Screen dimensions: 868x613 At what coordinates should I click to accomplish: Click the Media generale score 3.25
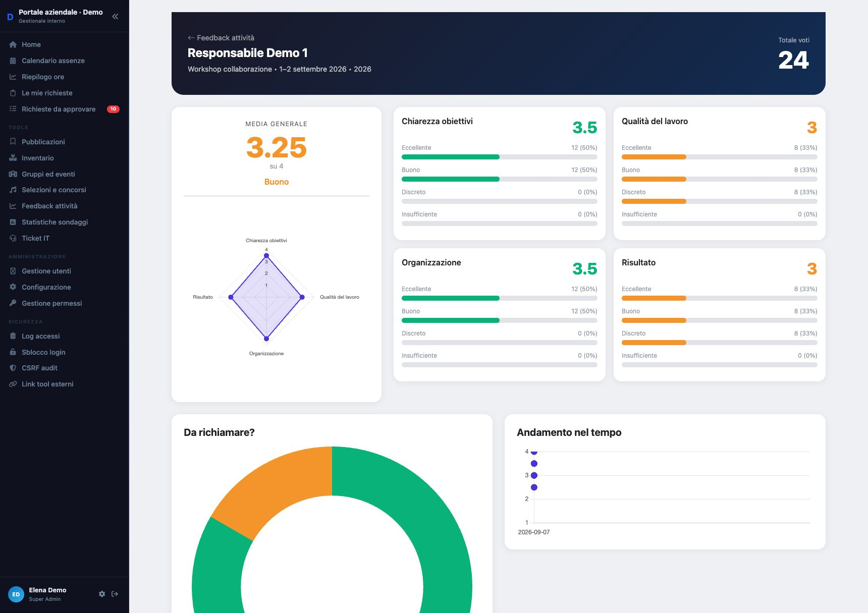(277, 147)
